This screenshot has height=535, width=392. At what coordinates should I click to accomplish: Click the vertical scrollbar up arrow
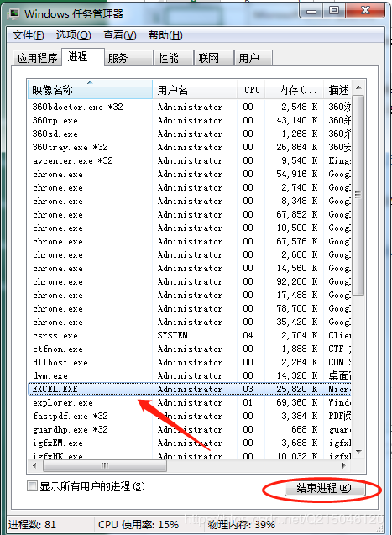[358, 87]
